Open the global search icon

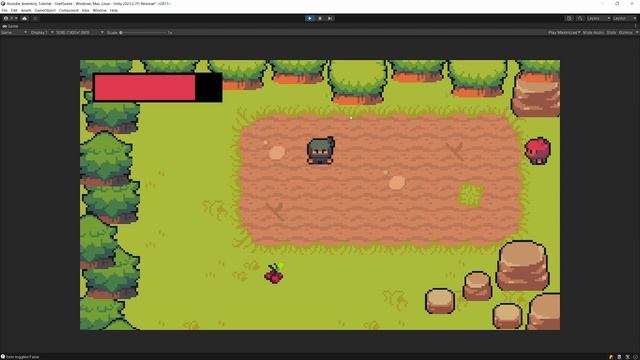click(580, 18)
